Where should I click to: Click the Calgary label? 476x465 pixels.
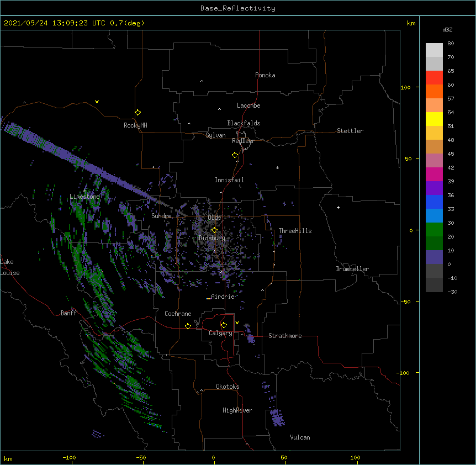[221, 333]
